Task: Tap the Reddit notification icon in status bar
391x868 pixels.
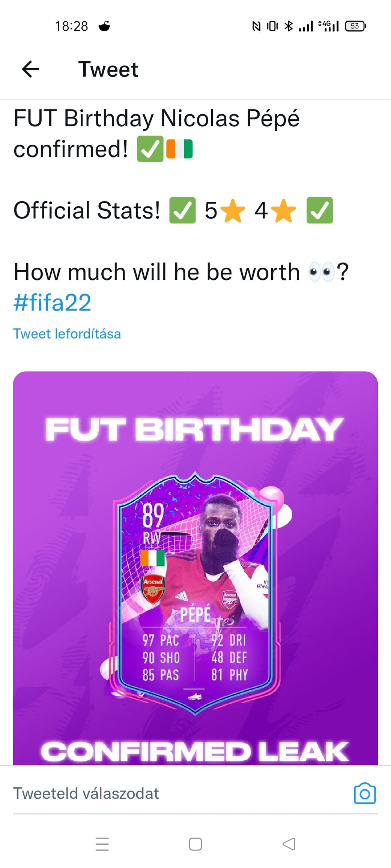Action: [104, 26]
